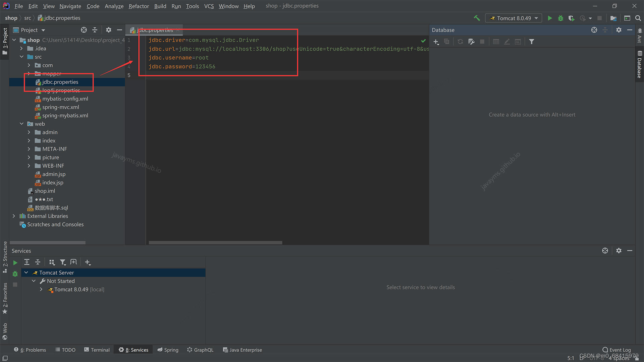Expand the External Libraries tree node
The width and height of the screenshot is (644, 362).
pos(14,216)
